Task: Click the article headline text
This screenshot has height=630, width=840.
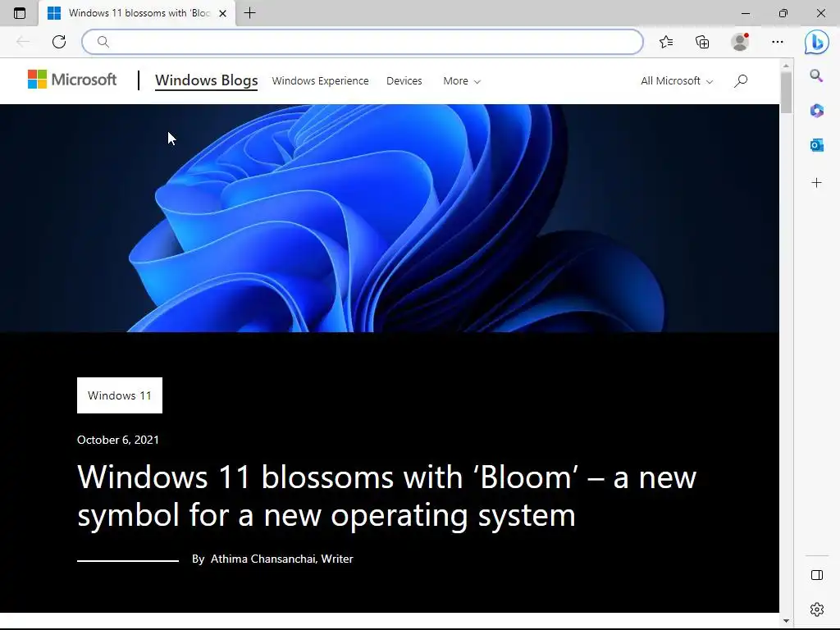Action: click(387, 495)
